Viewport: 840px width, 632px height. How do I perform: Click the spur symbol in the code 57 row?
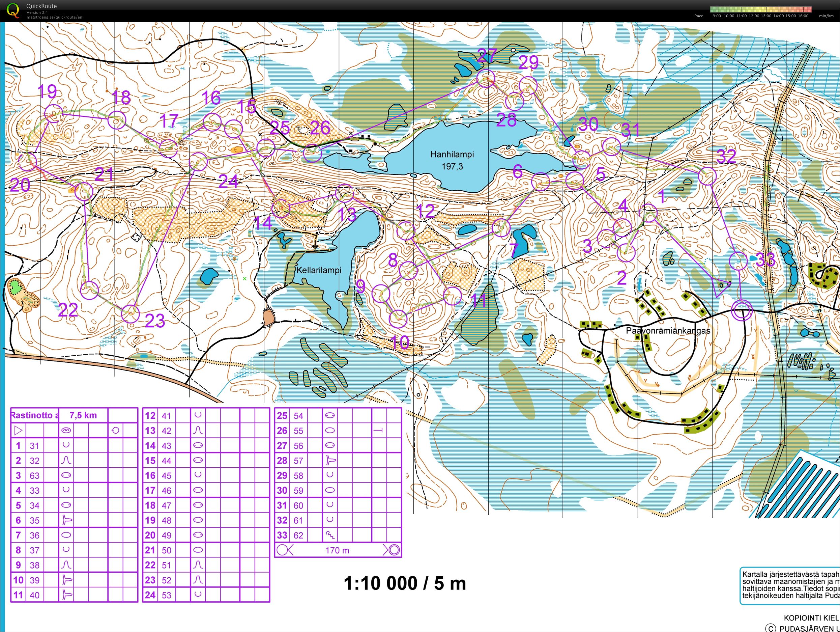(x=331, y=461)
